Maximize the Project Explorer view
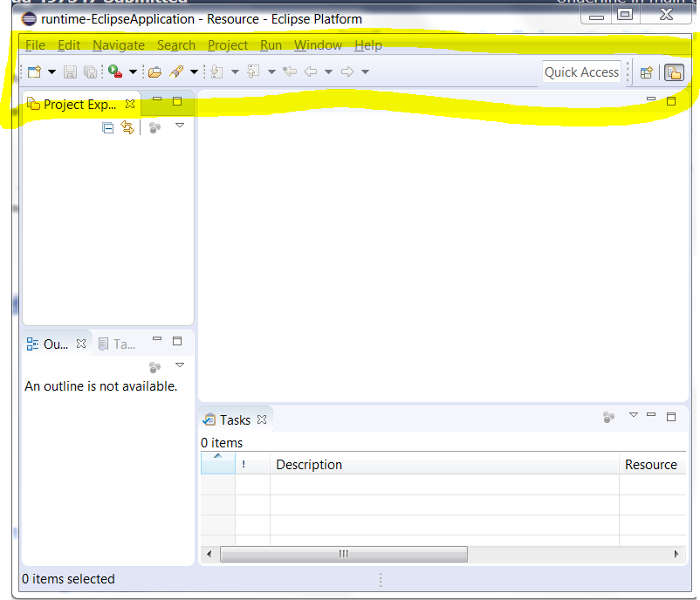This screenshot has height=600, width=700. (x=177, y=101)
